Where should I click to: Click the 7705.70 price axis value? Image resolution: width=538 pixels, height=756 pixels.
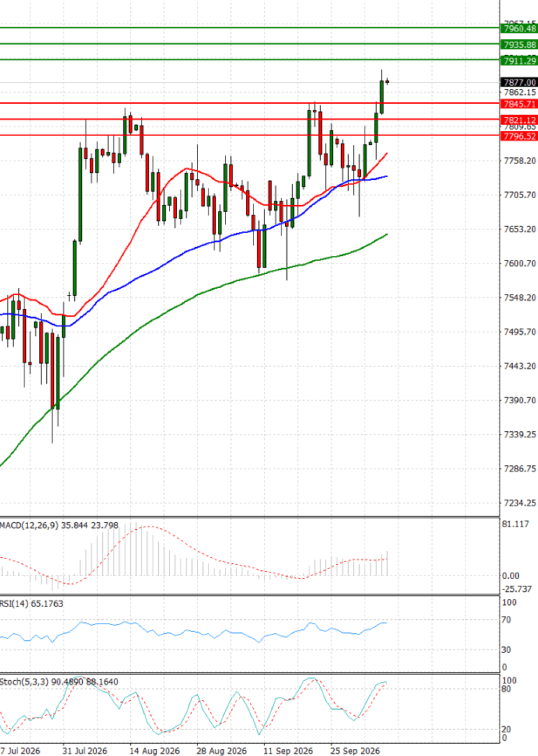coord(520,195)
